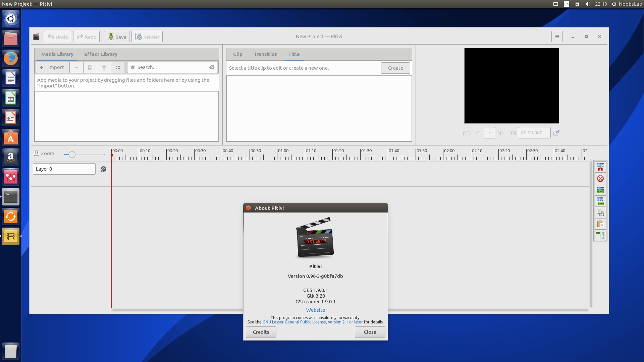Click the group clips icon
The image size is (644, 362).
600,190
